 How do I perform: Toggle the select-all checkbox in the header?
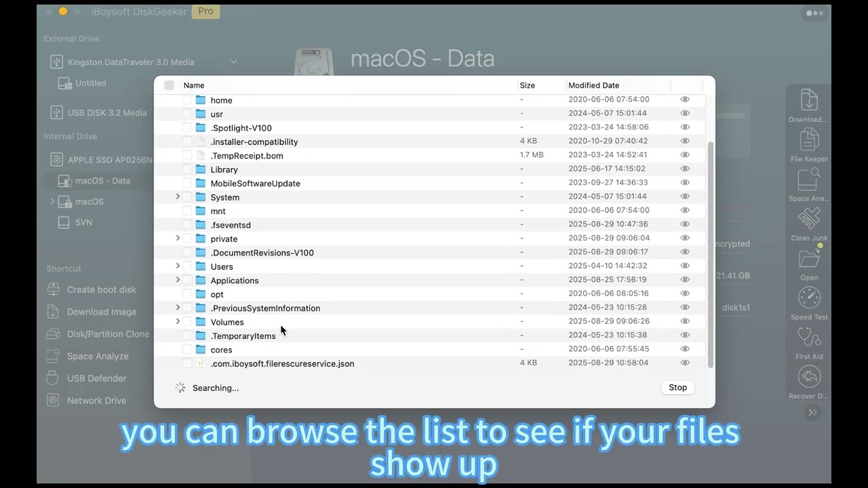point(169,85)
